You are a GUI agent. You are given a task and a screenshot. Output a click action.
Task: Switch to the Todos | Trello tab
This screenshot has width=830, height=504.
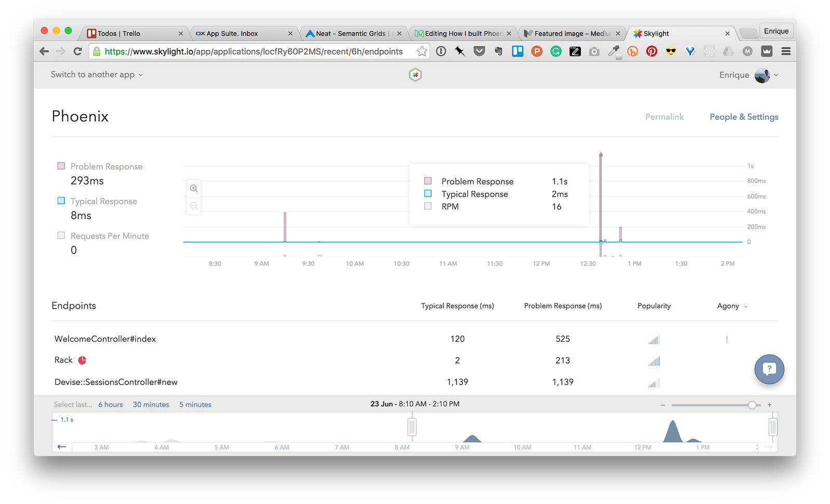click(134, 33)
